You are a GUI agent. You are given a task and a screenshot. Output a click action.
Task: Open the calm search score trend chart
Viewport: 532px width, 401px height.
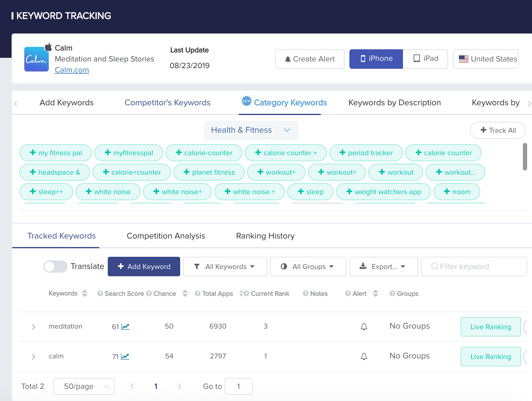tap(125, 357)
